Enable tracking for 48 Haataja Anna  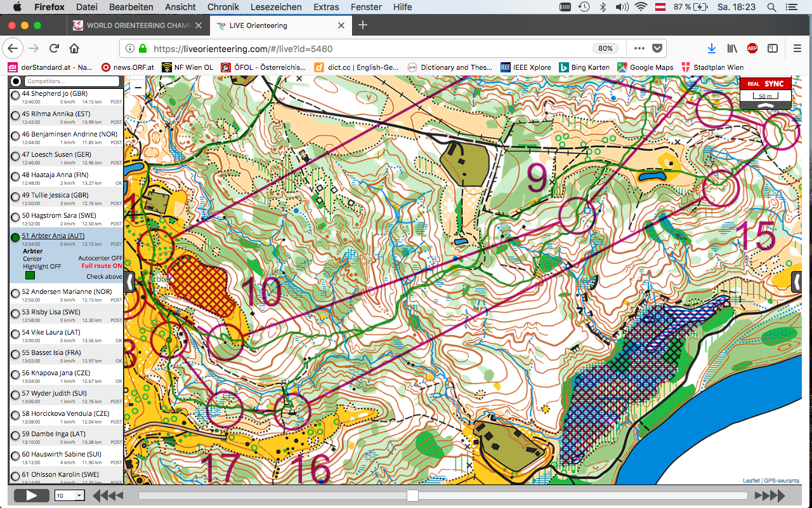[x=15, y=176]
